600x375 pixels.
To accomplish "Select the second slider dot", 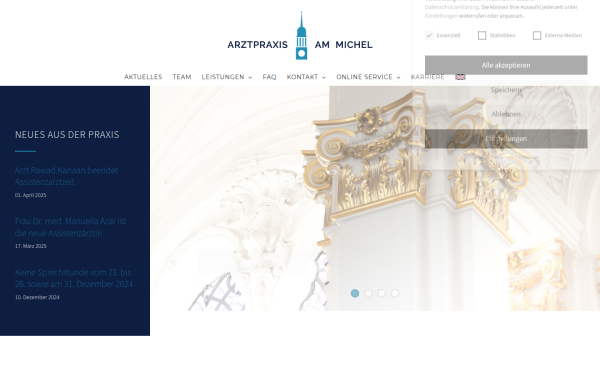I will [x=368, y=293].
